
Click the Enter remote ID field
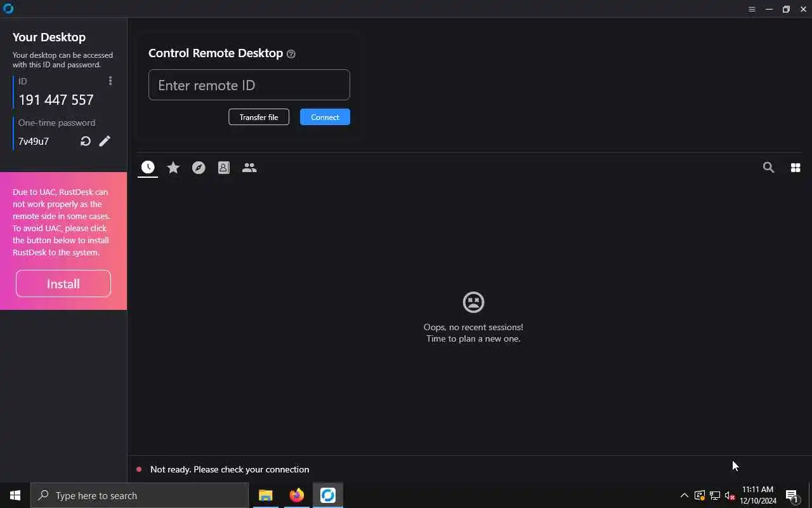pyautogui.click(x=249, y=85)
